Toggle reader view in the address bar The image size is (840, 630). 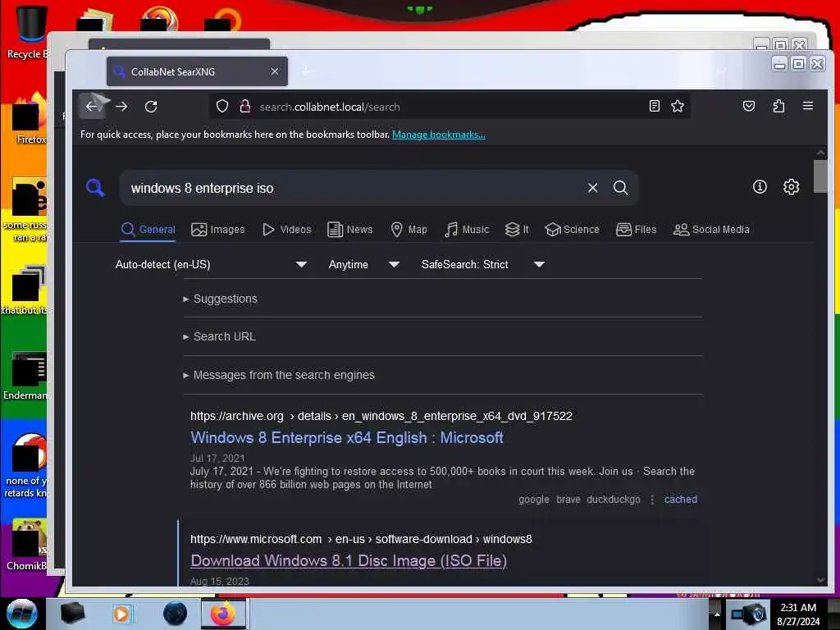[654, 106]
